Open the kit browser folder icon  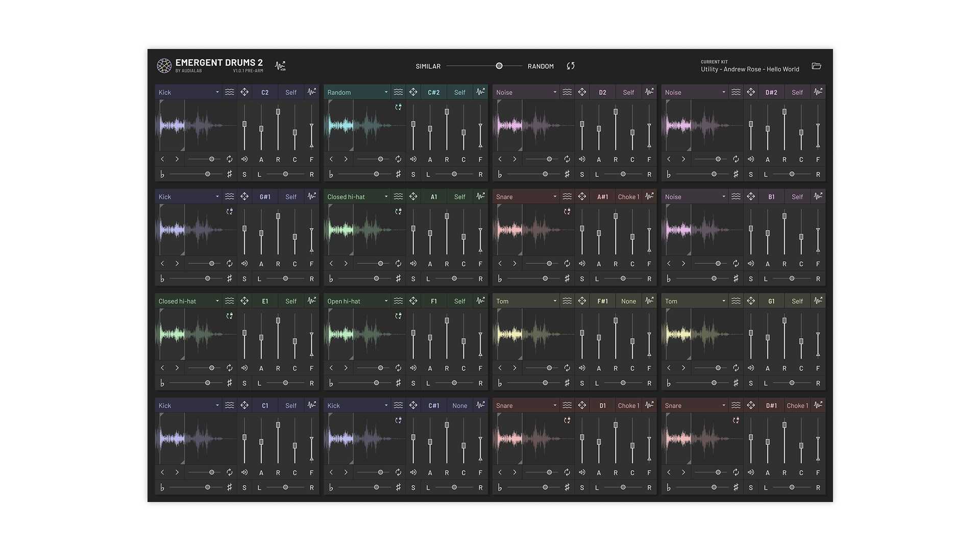pyautogui.click(x=816, y=66)
